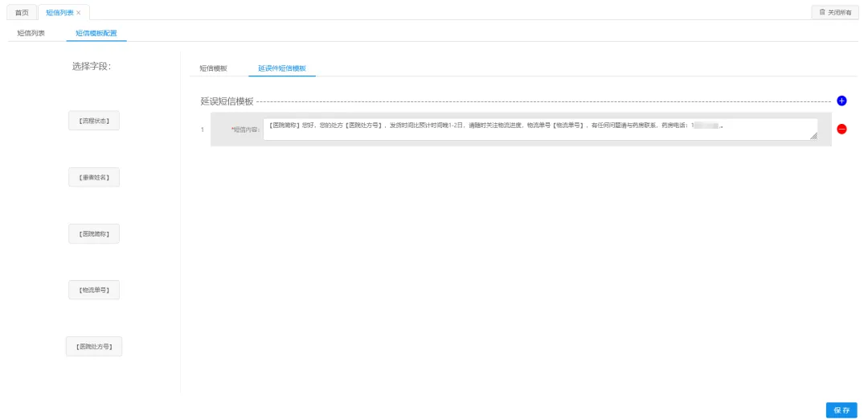
Task: Click the 延误短信模板 section heading
Action: pyautogui.click(x=227, y=102)
